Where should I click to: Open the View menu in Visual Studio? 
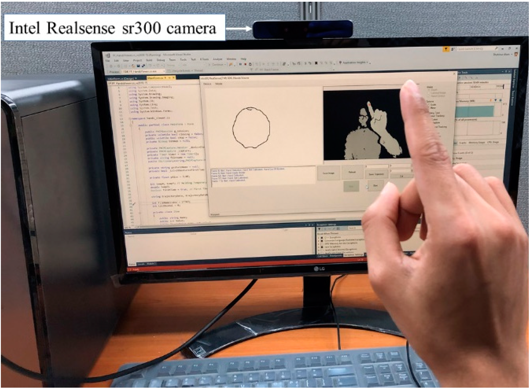126,61
